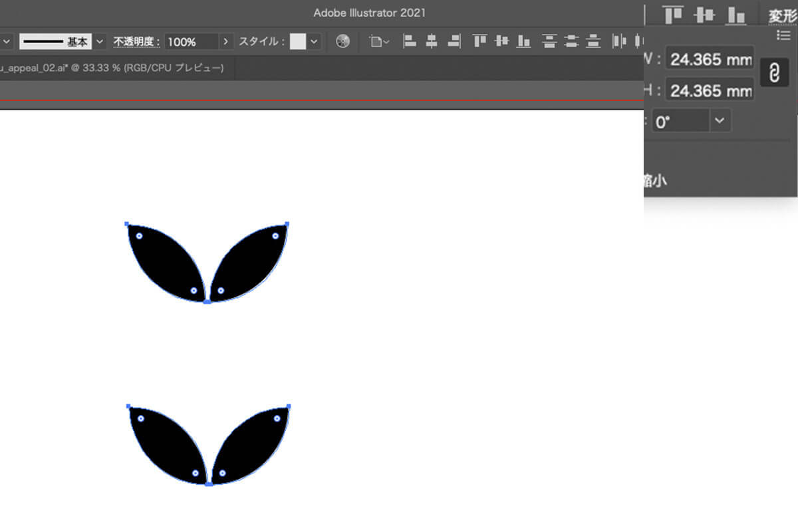Open the Recolor Artwork wheel icon
798x532 pixels.
pyautogui.click(x=342, y=41)
